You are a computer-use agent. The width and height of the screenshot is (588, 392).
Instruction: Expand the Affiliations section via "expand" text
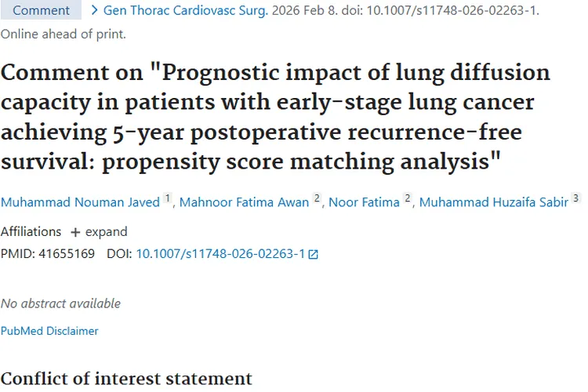tap(107, 232)
